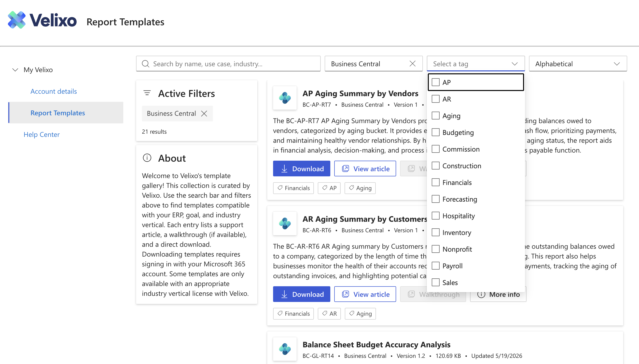Click Balance Sheet Budget Accuracy thumbnail icon
639x364 pixels.
(285, 349)
